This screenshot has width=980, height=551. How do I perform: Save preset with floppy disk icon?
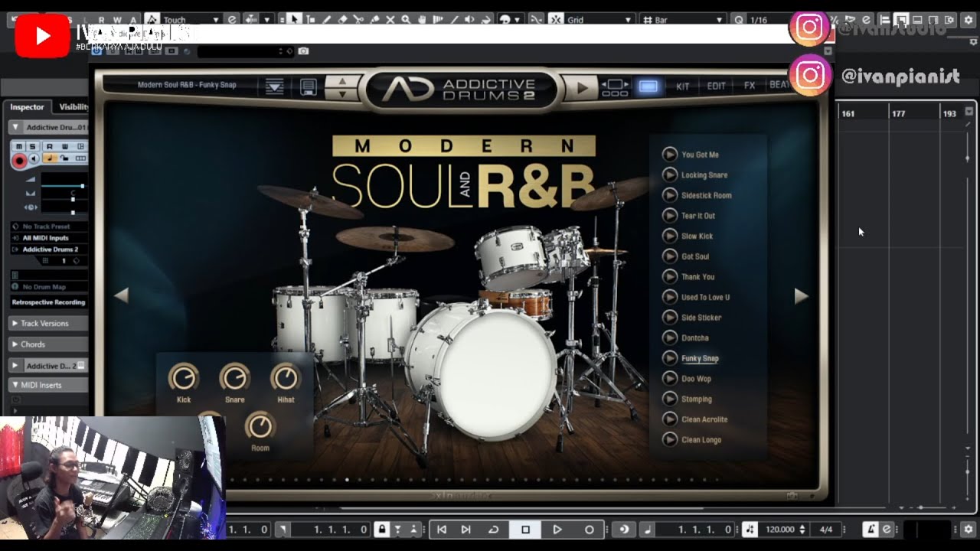[x=309, y=86]
